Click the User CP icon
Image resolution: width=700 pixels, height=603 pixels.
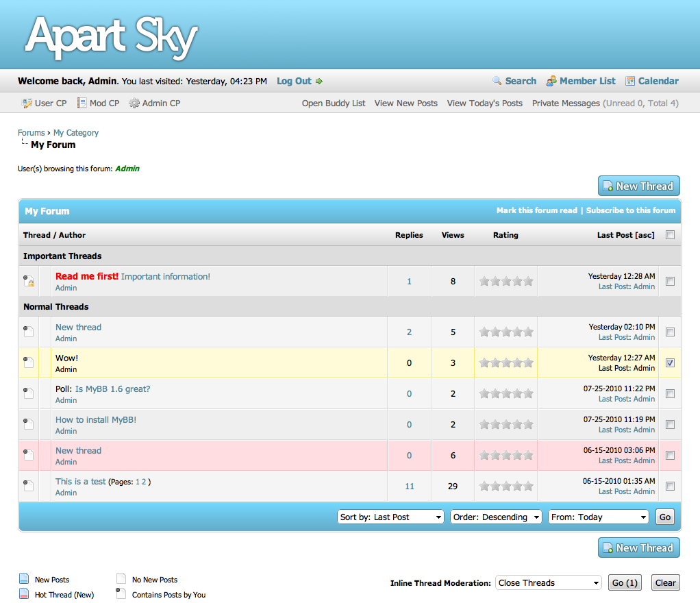point(27,103)
